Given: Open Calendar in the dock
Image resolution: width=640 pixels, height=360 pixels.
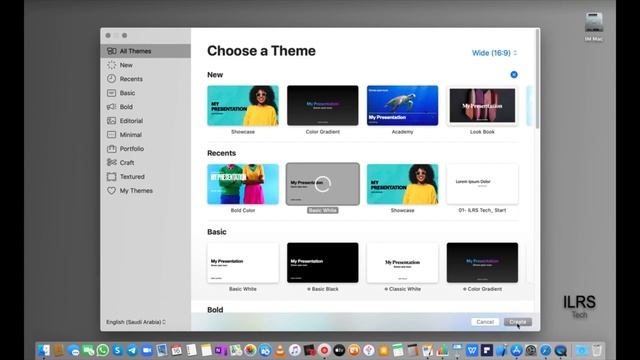Looking at the screenshot, I should pos(176,350).
